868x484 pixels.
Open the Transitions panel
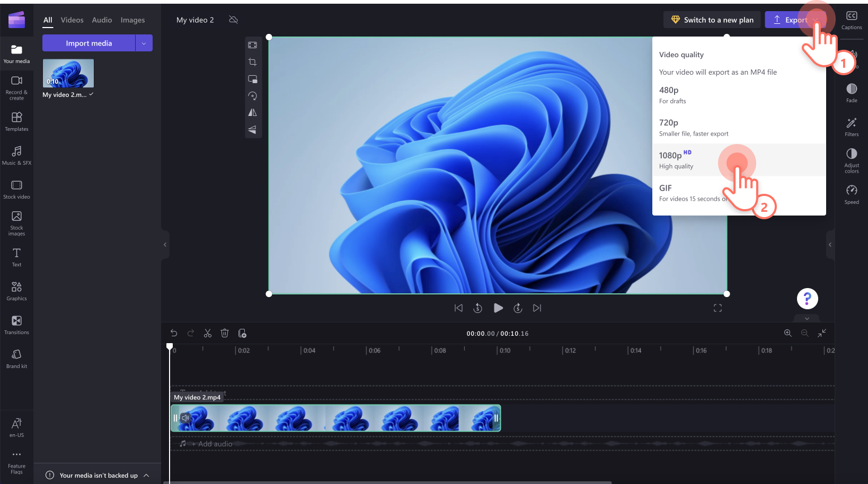(16, 325)
